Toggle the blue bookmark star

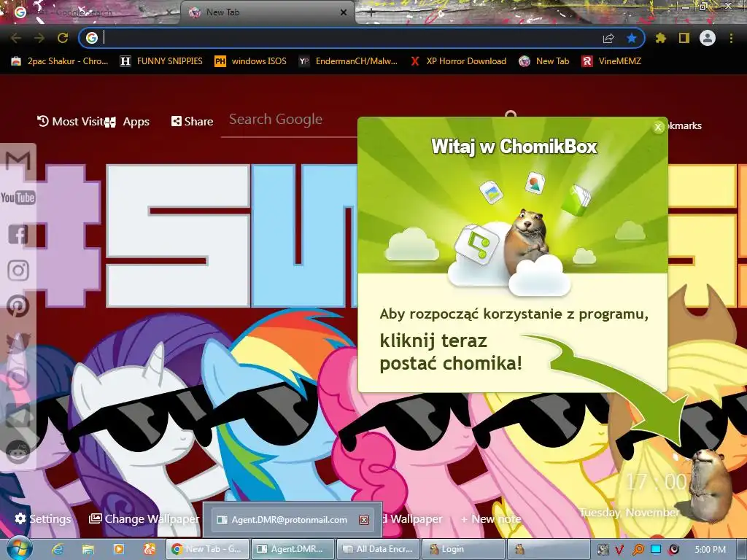click(632, 38)
